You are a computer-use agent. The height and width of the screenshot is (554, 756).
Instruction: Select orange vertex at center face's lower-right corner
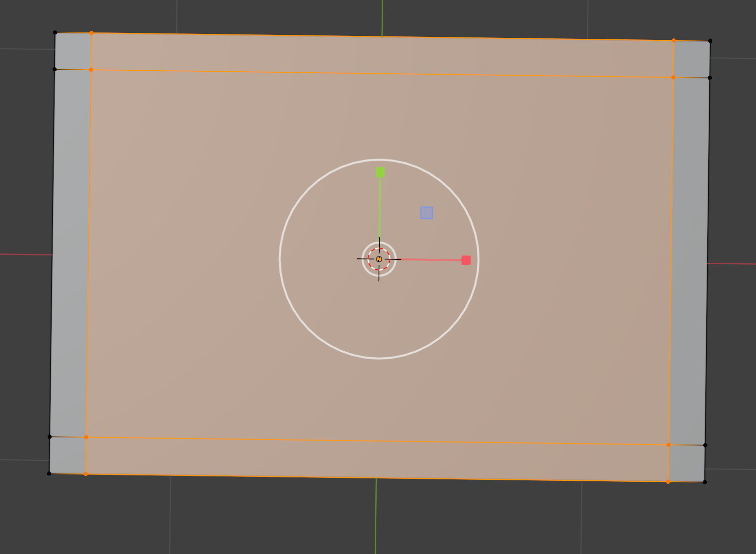pyautogui.click(x=668, y=445)
